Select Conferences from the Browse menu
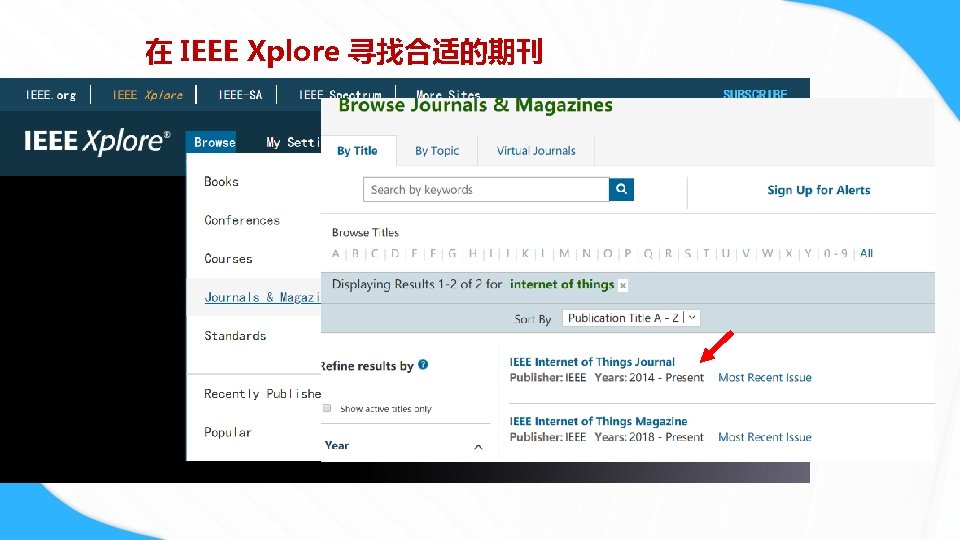Viewport: 960px width, 540px height. point(242,220)
